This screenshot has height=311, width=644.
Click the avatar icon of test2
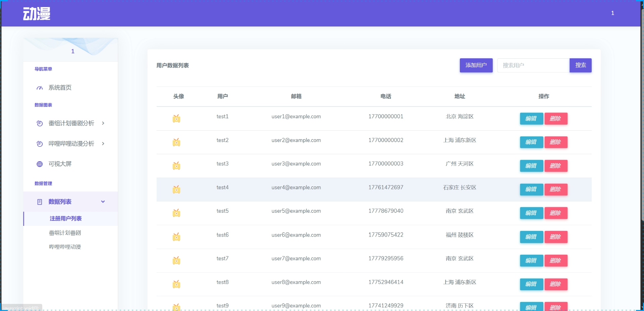click(x=176, y=142)
